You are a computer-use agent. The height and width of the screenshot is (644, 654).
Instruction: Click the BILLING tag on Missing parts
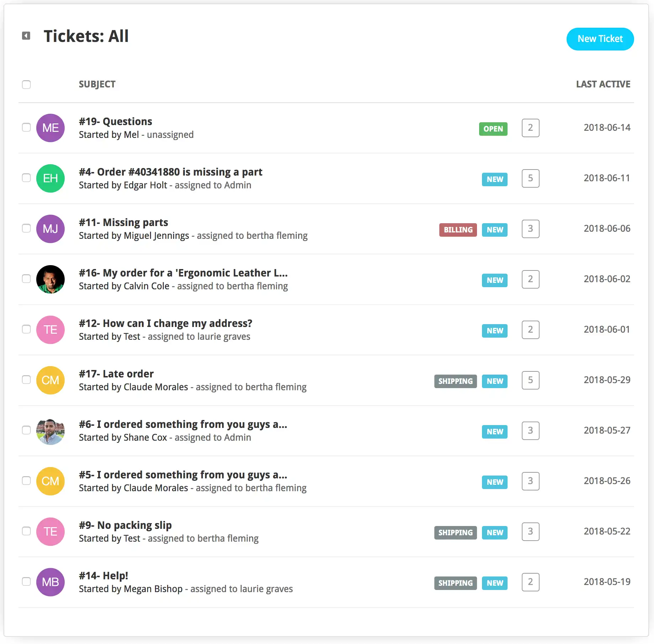point(458,230)
